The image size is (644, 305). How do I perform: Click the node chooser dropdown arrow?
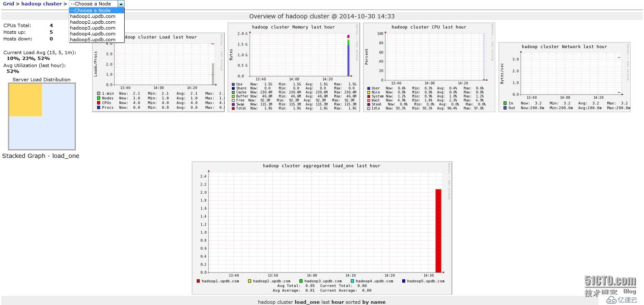120,4
